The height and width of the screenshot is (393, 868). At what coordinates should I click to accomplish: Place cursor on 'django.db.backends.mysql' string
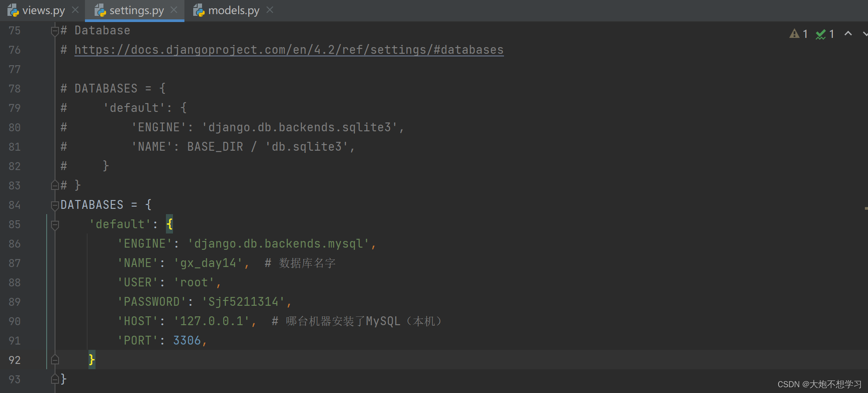pyautogui.click(x=278, y=244)
